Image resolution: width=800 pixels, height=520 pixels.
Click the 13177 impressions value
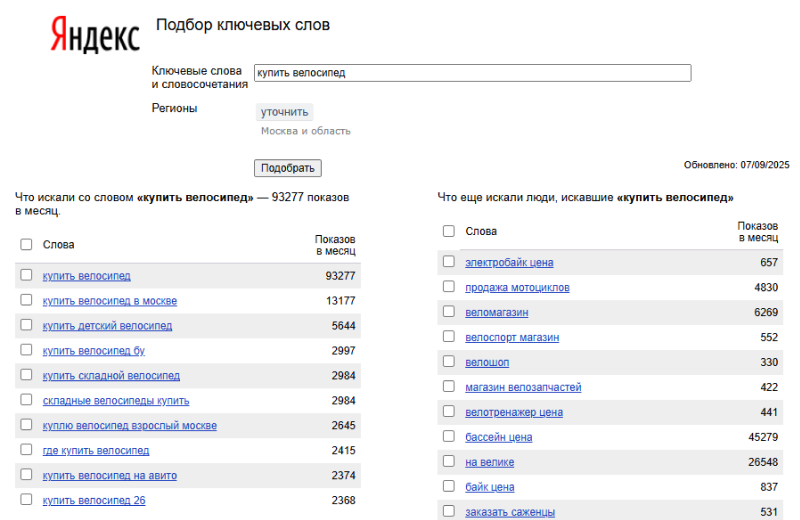click(340, 301)
